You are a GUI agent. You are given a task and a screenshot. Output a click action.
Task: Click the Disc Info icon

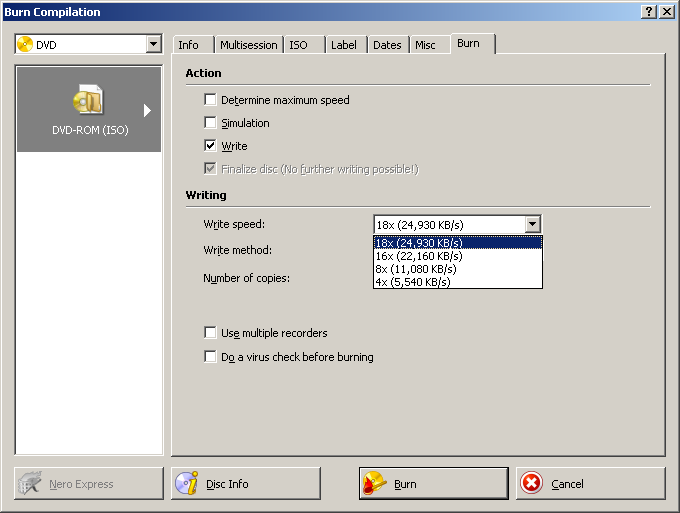[x=187, y=484]
